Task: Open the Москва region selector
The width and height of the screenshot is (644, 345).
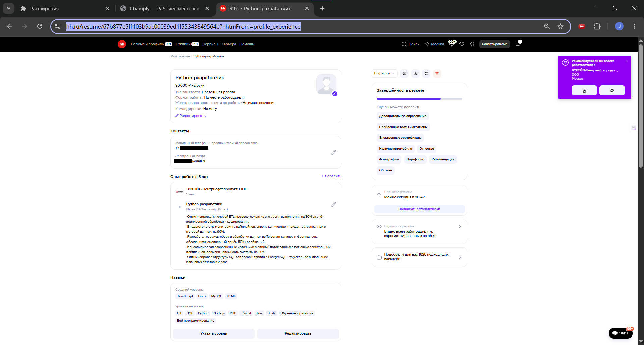Action: click(434, 44)
